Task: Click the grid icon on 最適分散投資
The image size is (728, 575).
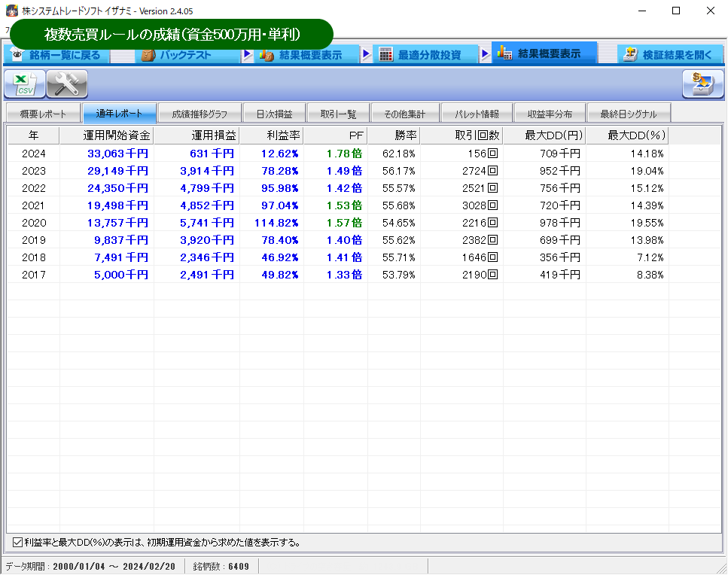Action: click(385, 55)
